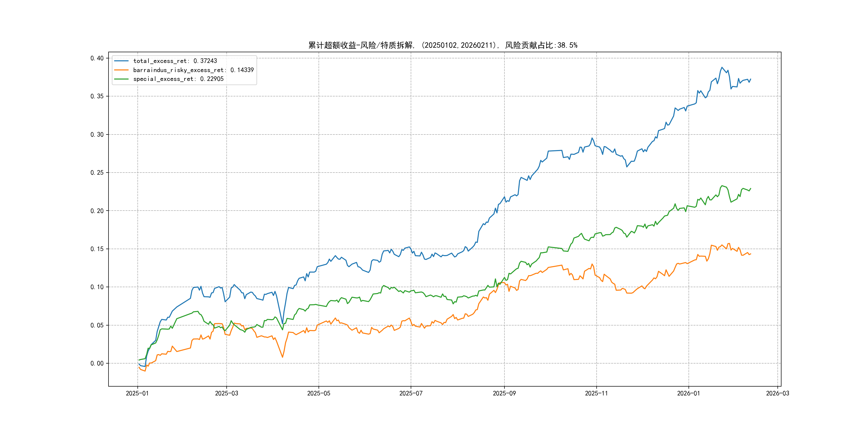Click the 2025-11 x-axis tick label

coord(596,393)
